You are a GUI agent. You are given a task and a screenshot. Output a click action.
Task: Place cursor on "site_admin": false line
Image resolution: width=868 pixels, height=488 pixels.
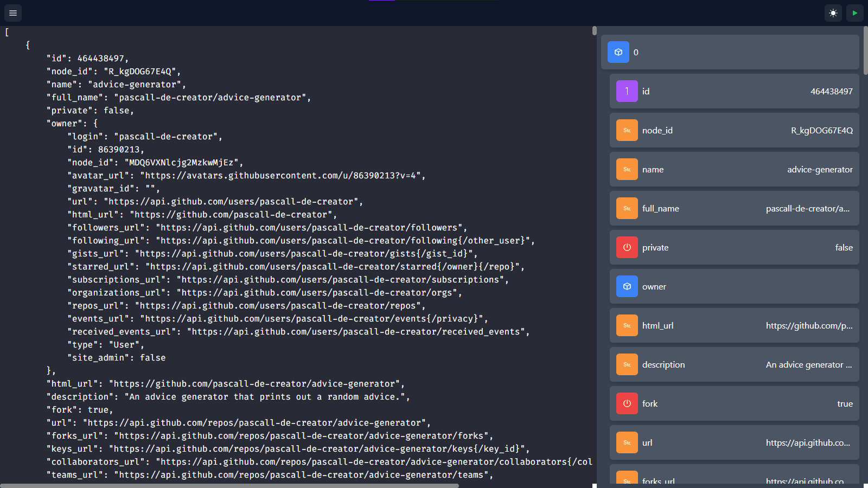click(x=116, y=357)
